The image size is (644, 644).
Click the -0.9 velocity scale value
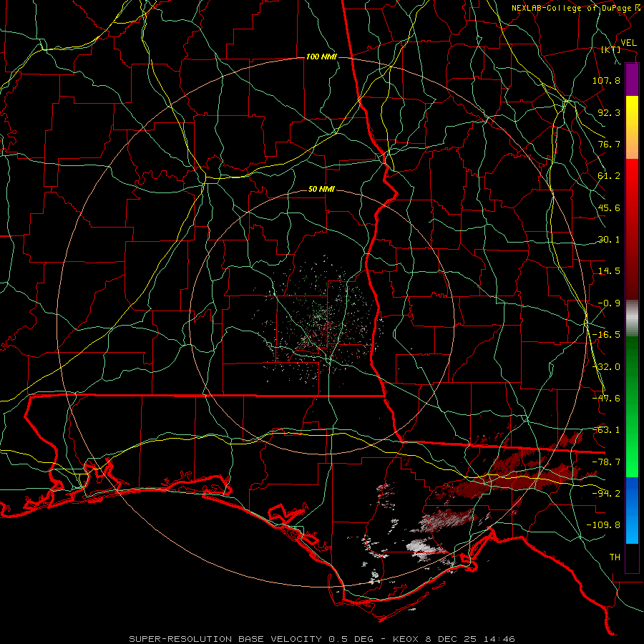click(x=609, y=303)
